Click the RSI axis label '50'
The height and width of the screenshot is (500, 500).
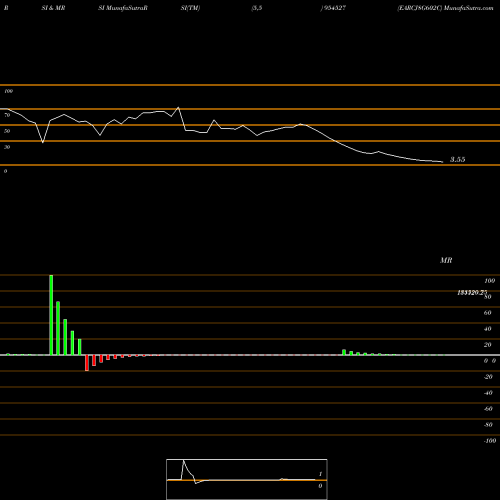tap(7, 131)
